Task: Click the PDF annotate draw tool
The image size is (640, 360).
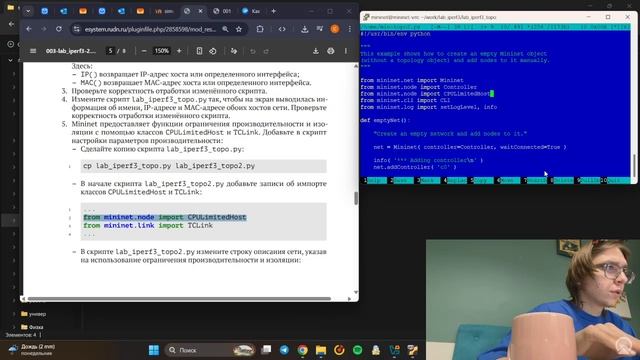Action: click(234, 51)
